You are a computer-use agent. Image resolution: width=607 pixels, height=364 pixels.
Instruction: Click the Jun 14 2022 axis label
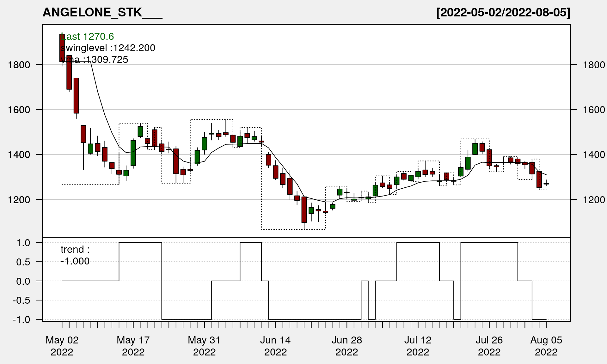[275, 346]
